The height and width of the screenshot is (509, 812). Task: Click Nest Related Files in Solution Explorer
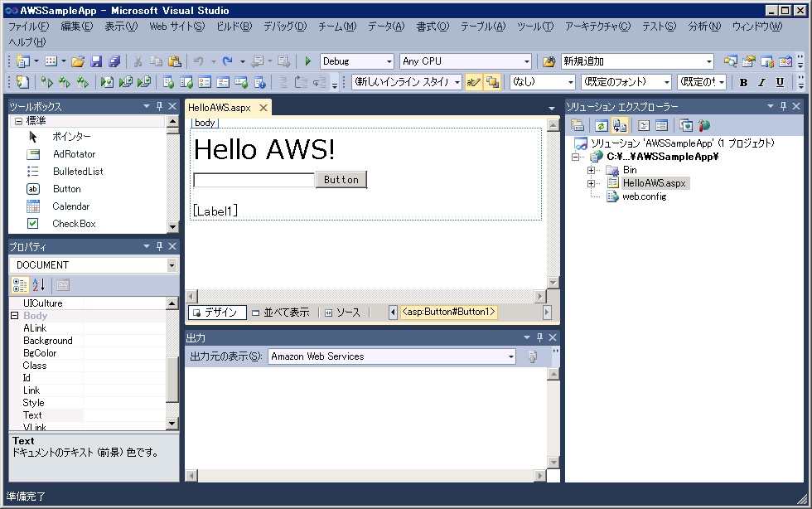coord(620,125)
